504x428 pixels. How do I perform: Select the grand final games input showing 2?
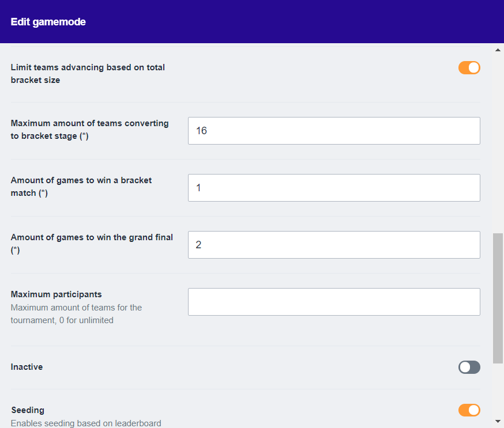[x=334, y=245]
